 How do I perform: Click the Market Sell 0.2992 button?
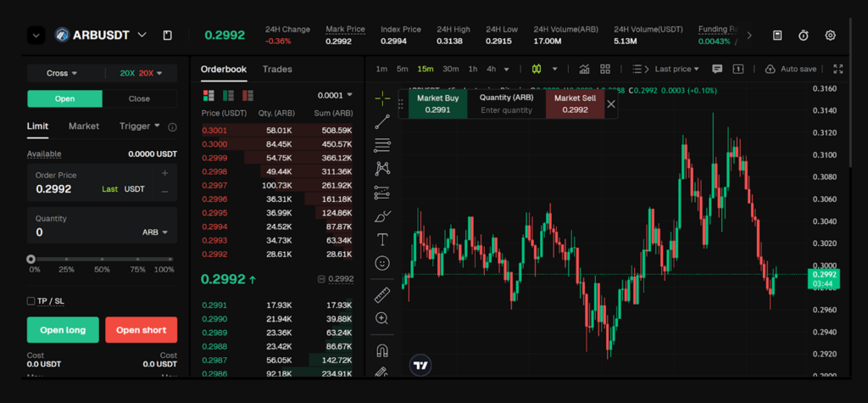click(575, 104)
